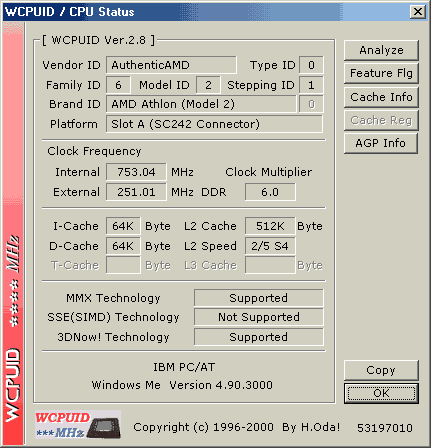Click the L2 Speed label
Viewport: 431px width, 448px height.
(210, 246)
